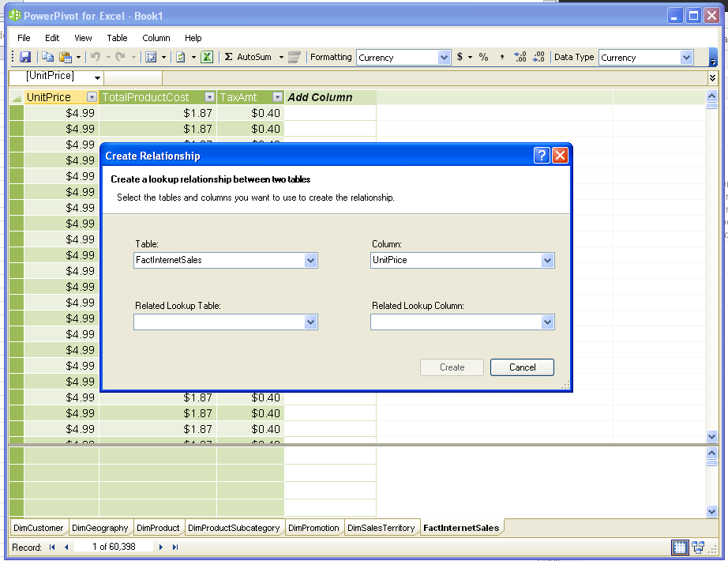Open the Column menu
The width and height of the screenshot is (728, 561).
coord(156,38)
